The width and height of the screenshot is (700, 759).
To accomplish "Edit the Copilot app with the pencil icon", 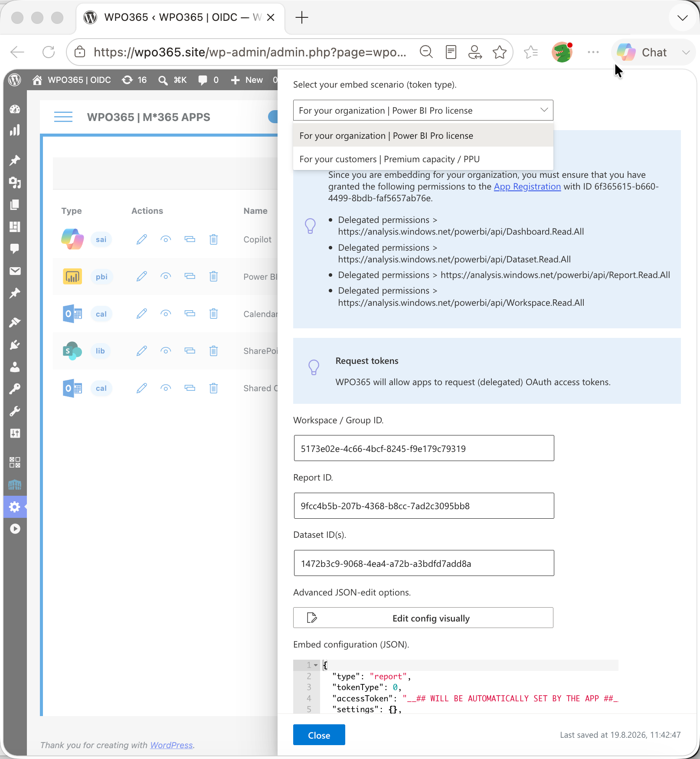I will [x=142, y=239].
